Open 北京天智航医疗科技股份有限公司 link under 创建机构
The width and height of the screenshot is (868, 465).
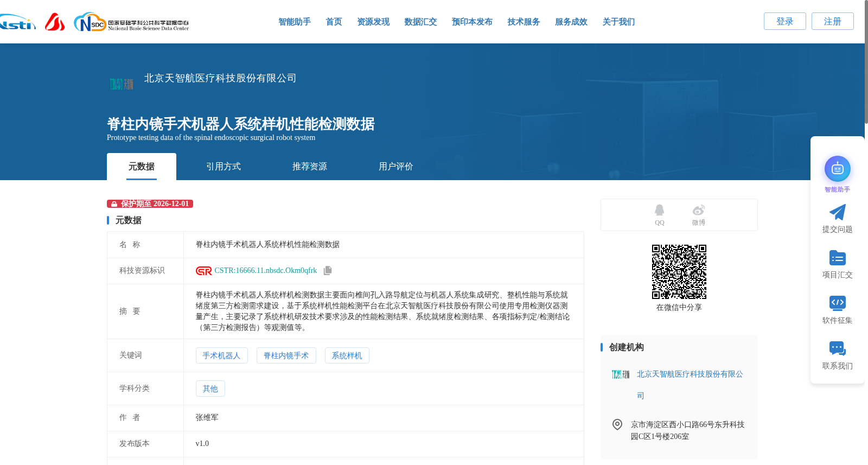[690, 385]
